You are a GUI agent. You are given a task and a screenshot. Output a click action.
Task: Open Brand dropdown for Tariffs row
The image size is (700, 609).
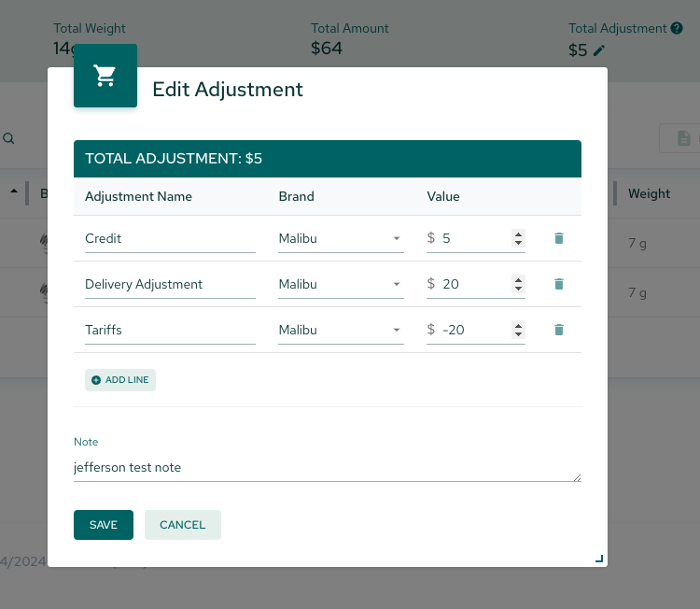tap(341, 331)
